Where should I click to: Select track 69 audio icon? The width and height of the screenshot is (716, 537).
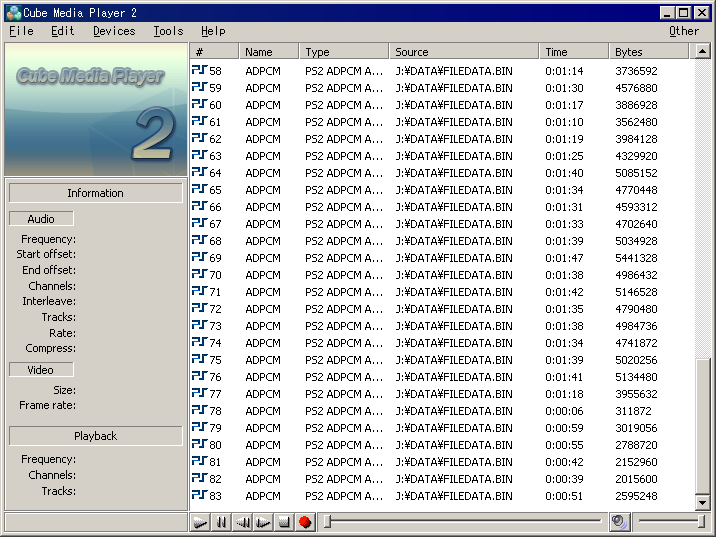(x=200, y=257)
